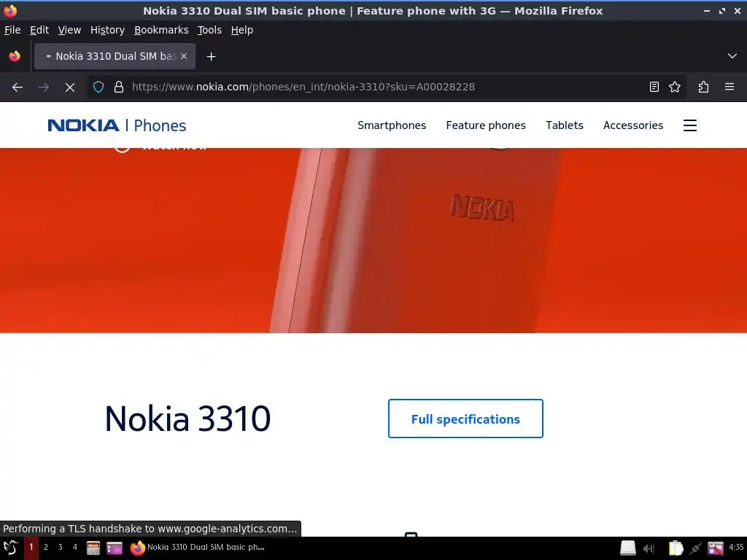Image resolution: width=747 pixels, height=560 pixels.
Task: Open the History menu
Action: tap(107, 30)
